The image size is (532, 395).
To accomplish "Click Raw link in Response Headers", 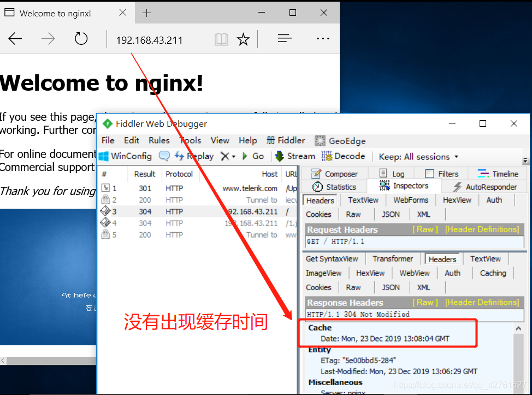I will 425,302.
